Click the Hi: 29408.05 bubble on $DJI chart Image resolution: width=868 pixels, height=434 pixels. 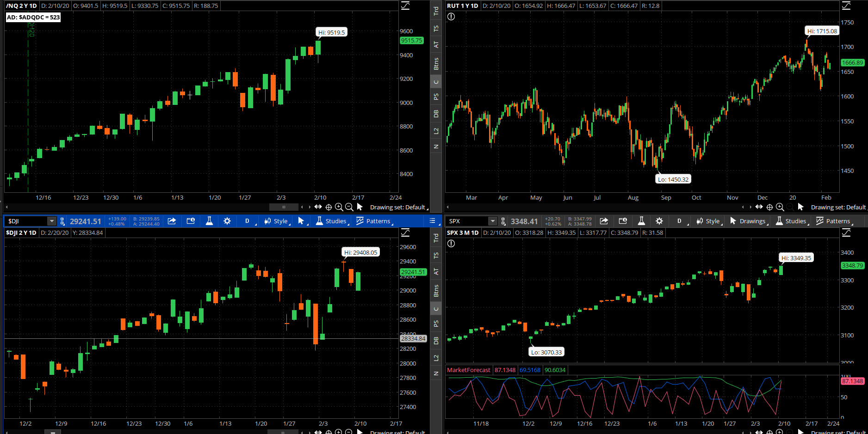pyautogui.click(x=360, y=252)
